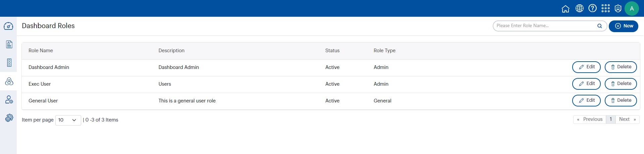Go to Next page
The height and width of the screenshot is (154, 644).
tap(627, 120)
